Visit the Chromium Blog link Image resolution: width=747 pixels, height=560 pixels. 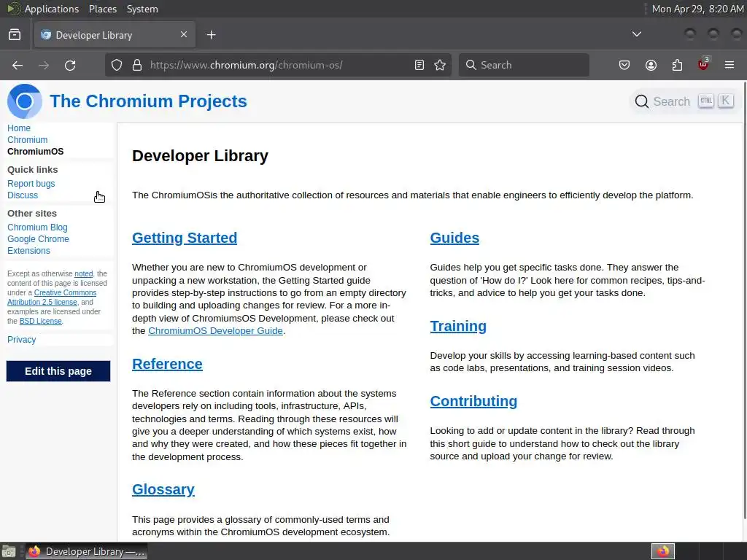pyautogui.click(x=37, y=227)
